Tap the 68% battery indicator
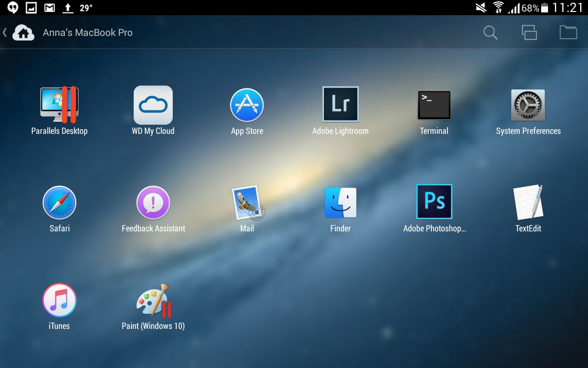Image resolution: width=588 pixels, height=368 pixels. [535, 8]
